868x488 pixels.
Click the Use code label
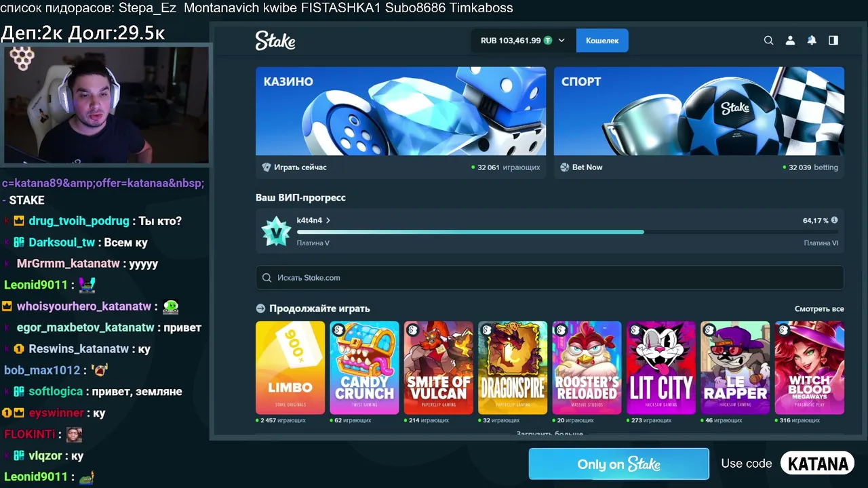[x=747, y=464]
